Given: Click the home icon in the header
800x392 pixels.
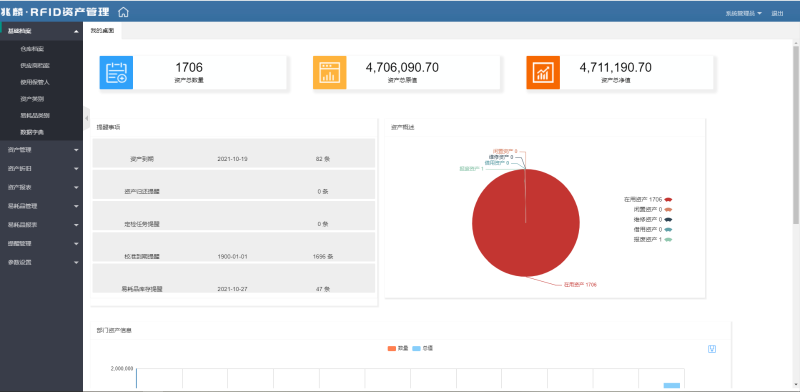Looking at the screenshot, I should point(123,13).
